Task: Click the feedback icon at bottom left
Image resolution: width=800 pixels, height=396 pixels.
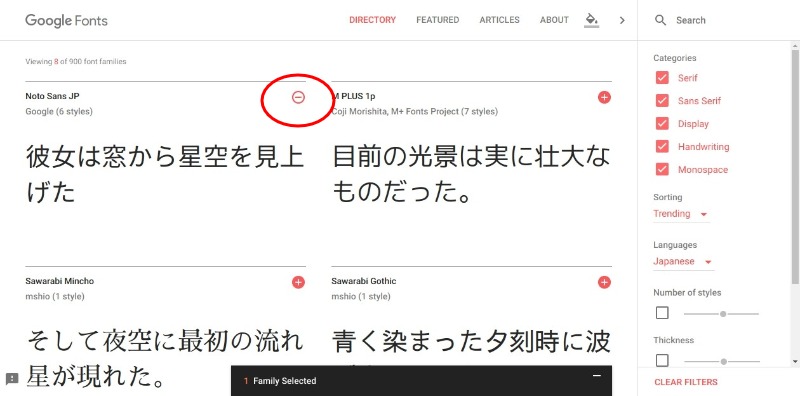Action: pyautogui.click(x=12, y=379)
